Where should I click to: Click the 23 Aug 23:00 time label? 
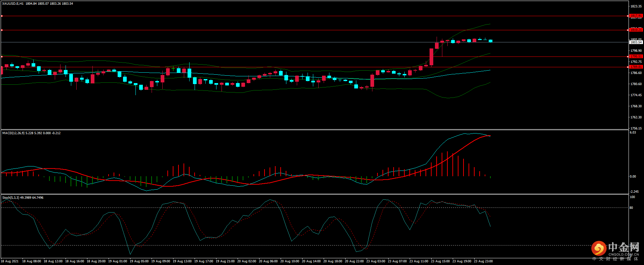[483, 261]
